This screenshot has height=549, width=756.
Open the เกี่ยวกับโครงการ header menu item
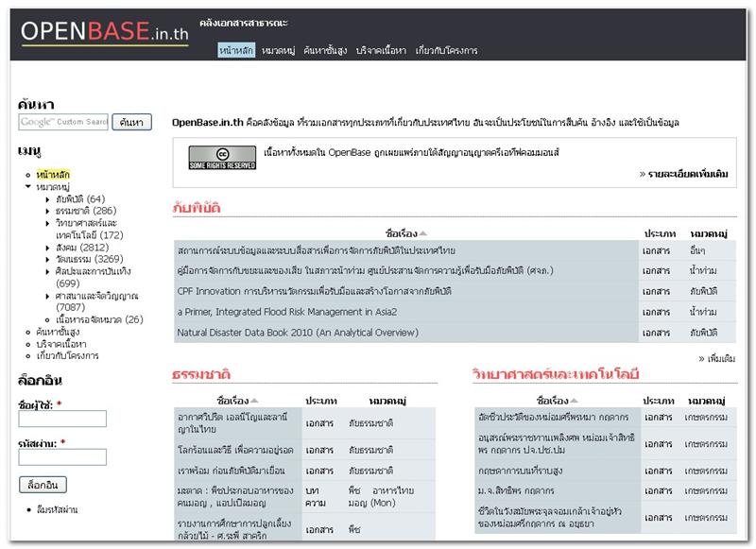(x=446, y=50)
